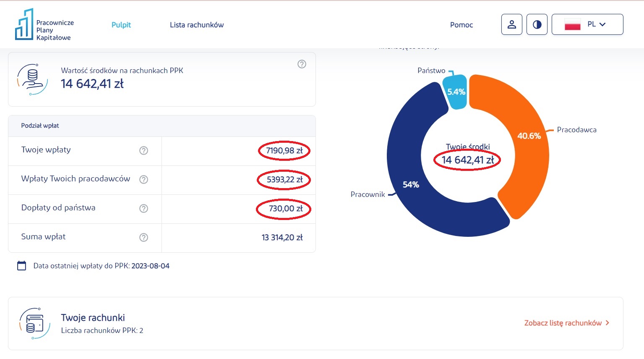Open help icon next to Suma wpłat
The height and width of the screenshot is (359, 644).
pyautogui.click(x=143, y=238)
